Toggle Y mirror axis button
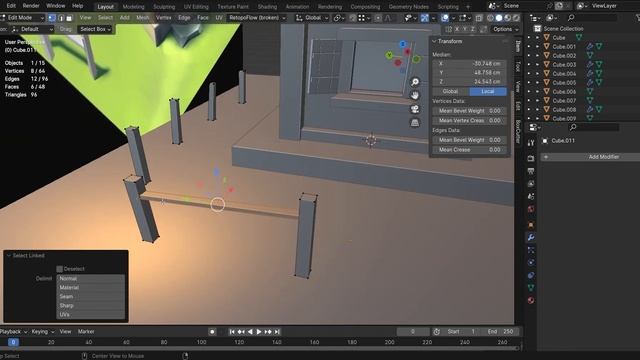This screenshot has height=360, width=640. (465, 29)
